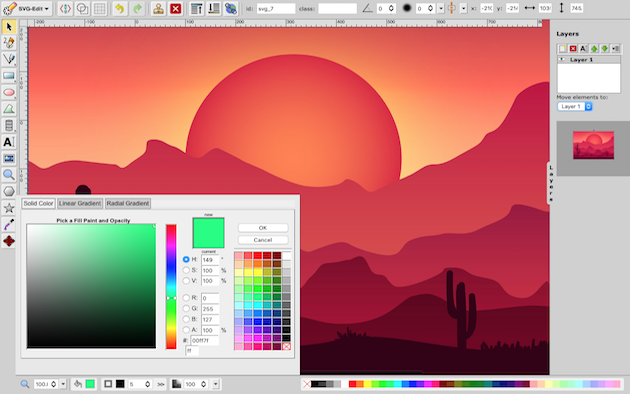Move the layer up
The height and width of the screenshot is (394, 630).
(594, 49)
